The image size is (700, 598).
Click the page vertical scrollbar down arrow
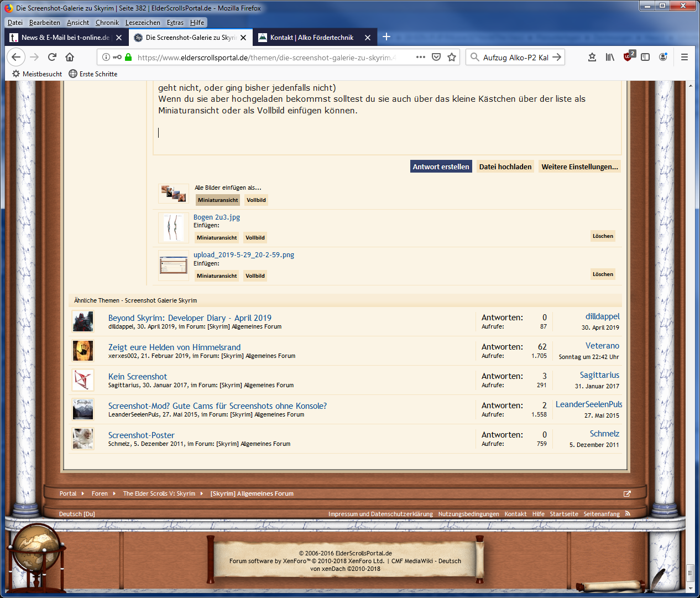(x=690, y=588)
